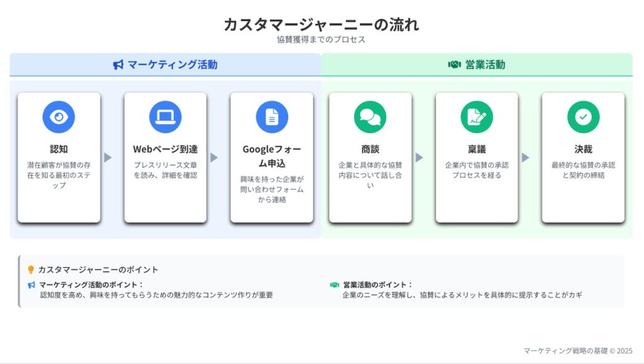Click the arrow between 稟議 and 決裁
Viewport: 644px width, 364px height.
click(x=525, y=157)
